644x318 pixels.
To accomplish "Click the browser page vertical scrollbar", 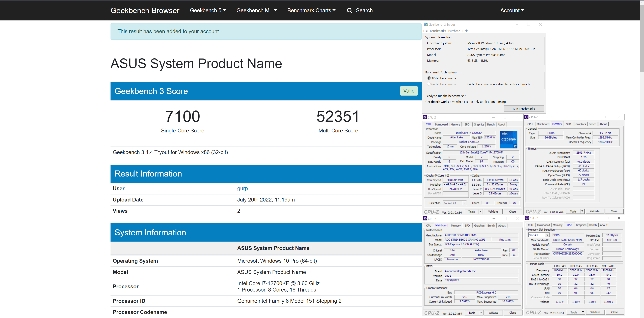I will coord(641,39).
